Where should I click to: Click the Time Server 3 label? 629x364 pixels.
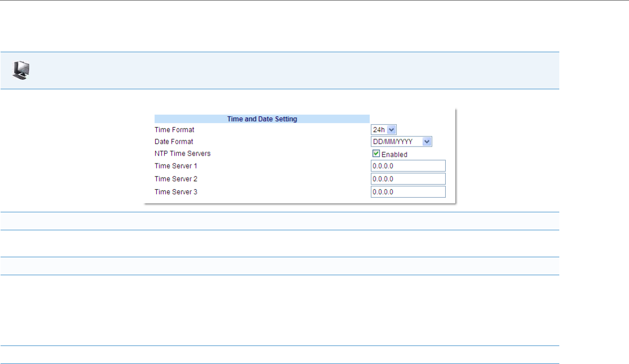tap(176, 192)
